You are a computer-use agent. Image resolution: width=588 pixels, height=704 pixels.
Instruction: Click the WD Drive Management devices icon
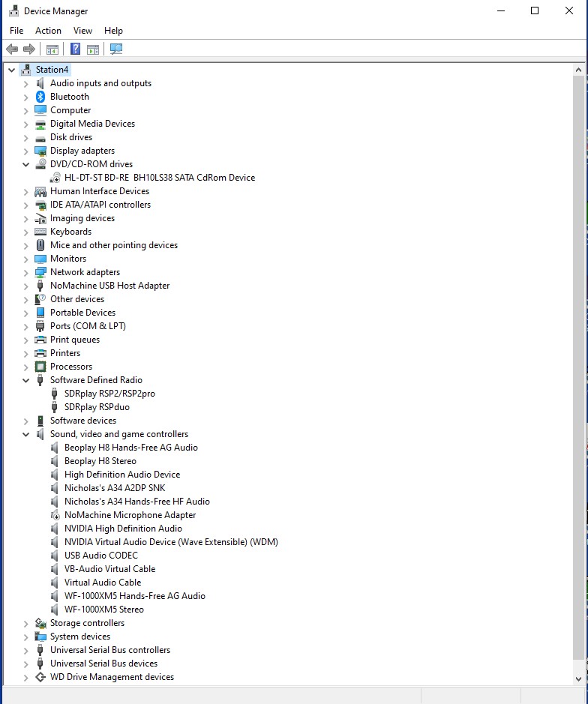click(x=40, y=677)
